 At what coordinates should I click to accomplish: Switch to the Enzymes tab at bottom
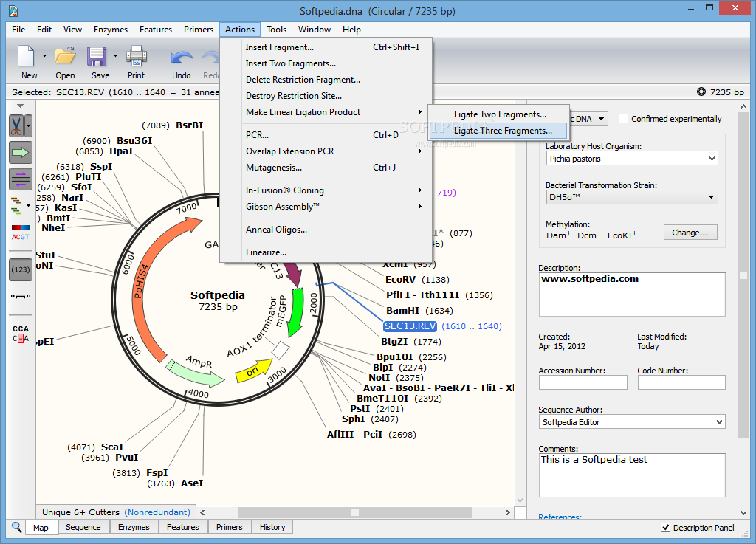(134, 527)
